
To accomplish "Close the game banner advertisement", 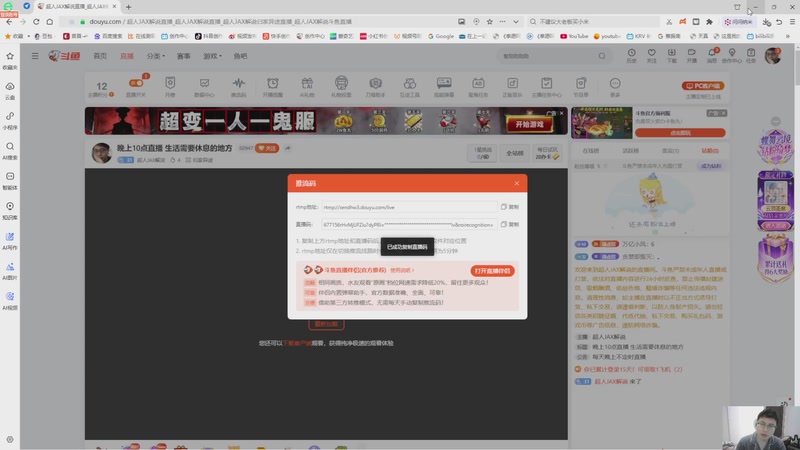I will tap(562, 113).
